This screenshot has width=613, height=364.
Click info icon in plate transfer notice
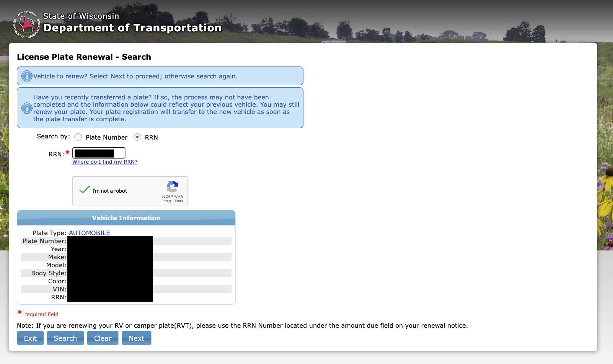(x=27, y=108)
